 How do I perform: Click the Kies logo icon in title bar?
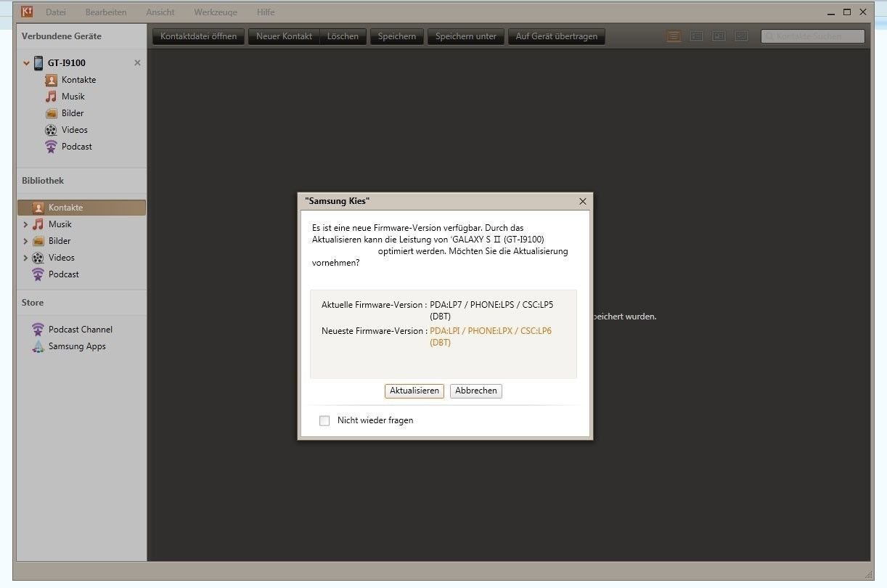(x=28, y=12)
